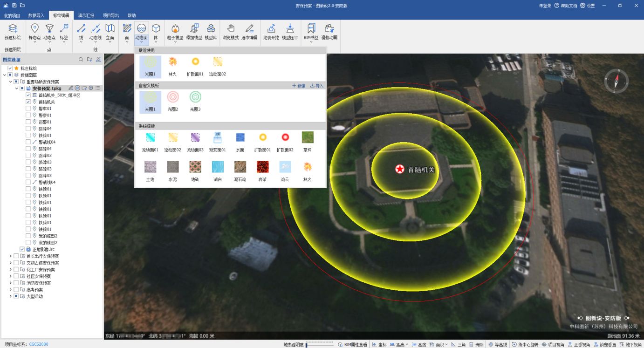Click 清除 in the status bar
This screenshot has width=644, height=348.
[x=476, y=345]
